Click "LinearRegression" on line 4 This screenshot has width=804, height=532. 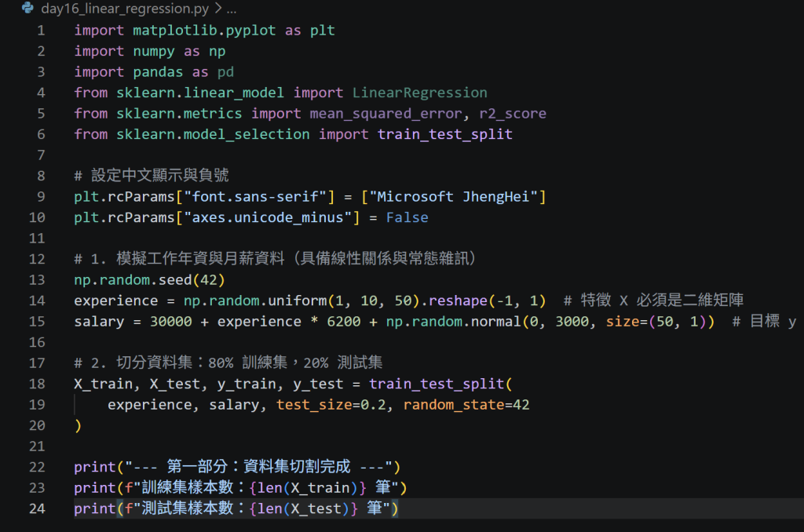[x=419, y=93]
